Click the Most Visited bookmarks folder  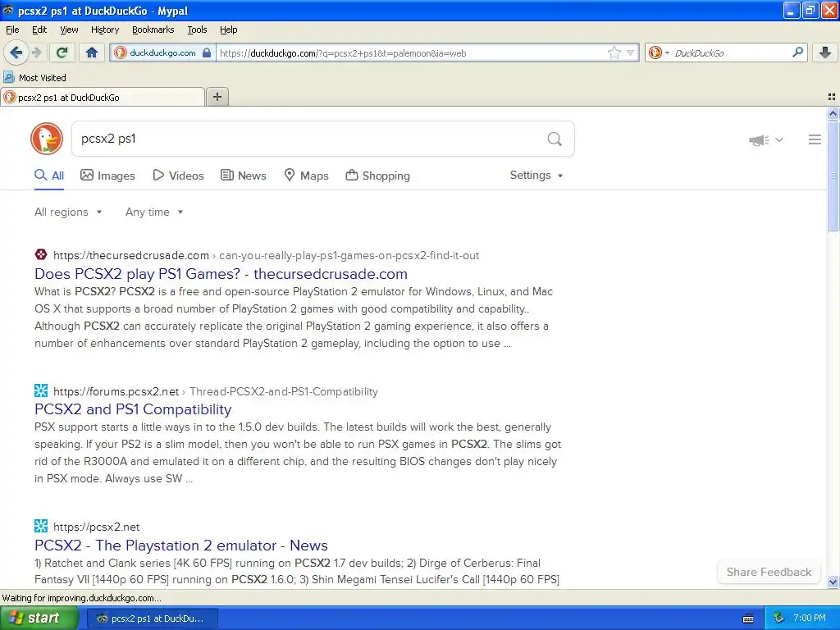[x=34, y=77]
